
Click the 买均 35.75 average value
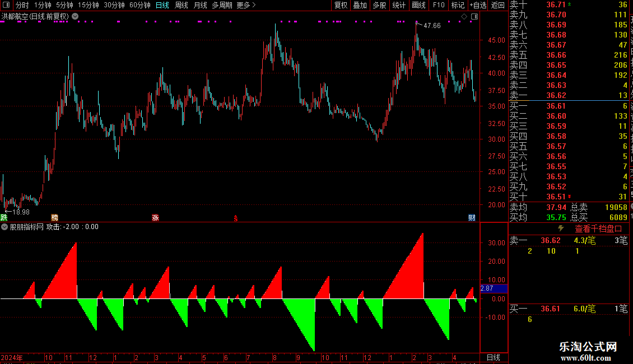[556, 217]
